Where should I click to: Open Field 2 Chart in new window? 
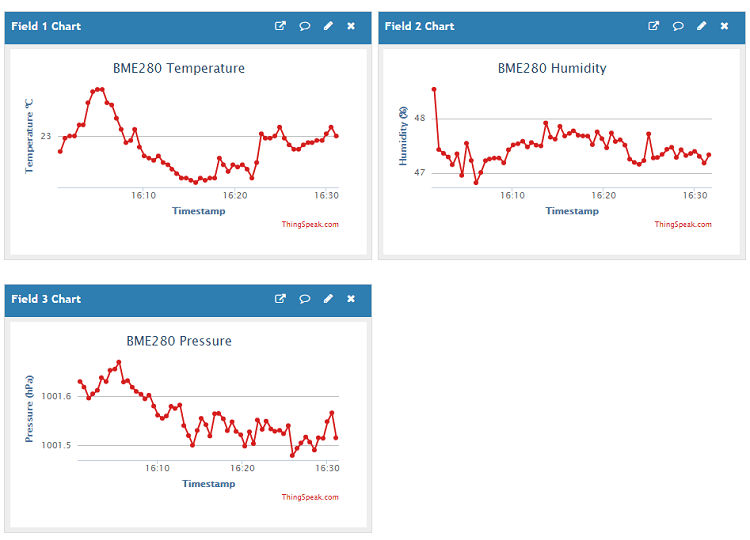pyautogui.click(x=654, y=26)
